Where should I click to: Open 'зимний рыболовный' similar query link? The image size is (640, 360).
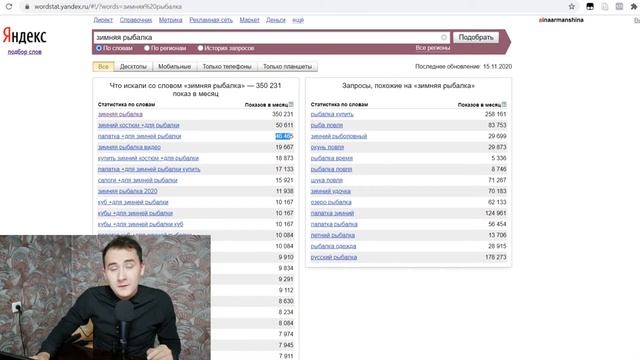pyautogui.click(x=339, y=136)
